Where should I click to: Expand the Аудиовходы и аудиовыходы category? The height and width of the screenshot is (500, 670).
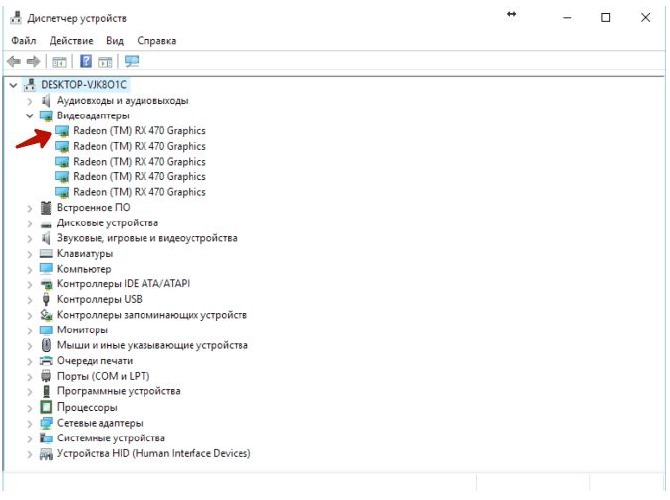point(29,101)
